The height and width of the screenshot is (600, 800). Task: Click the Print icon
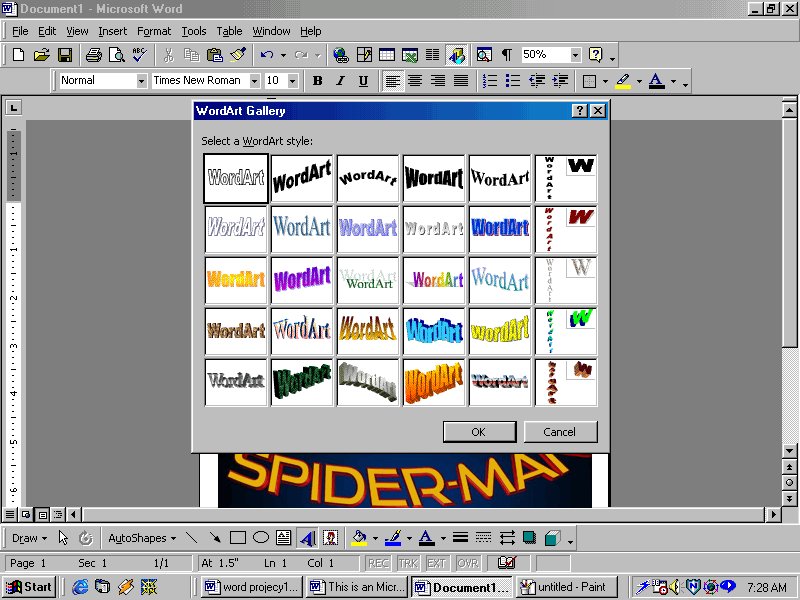tap(93, 55)
